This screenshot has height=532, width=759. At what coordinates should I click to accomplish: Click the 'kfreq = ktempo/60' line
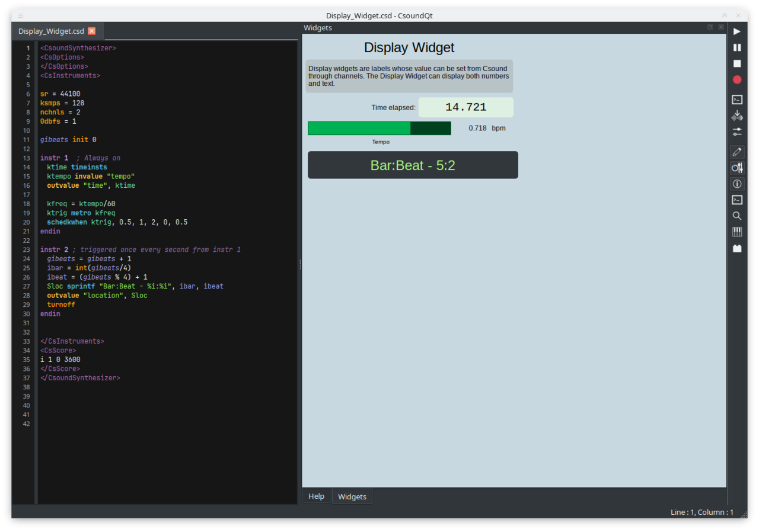tap(81, 204)
